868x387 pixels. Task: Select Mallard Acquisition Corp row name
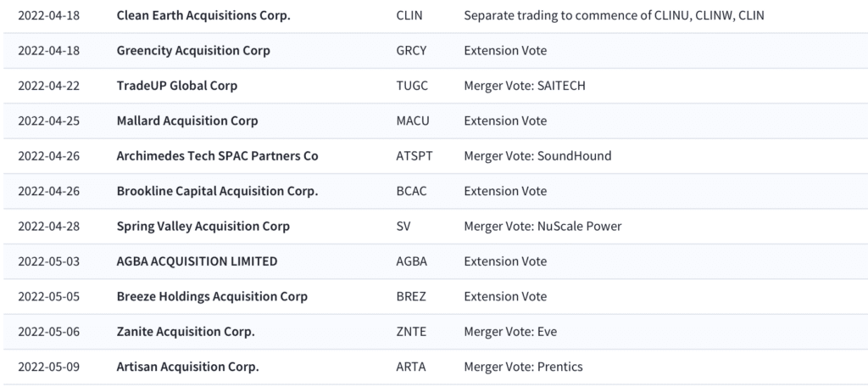187,121
